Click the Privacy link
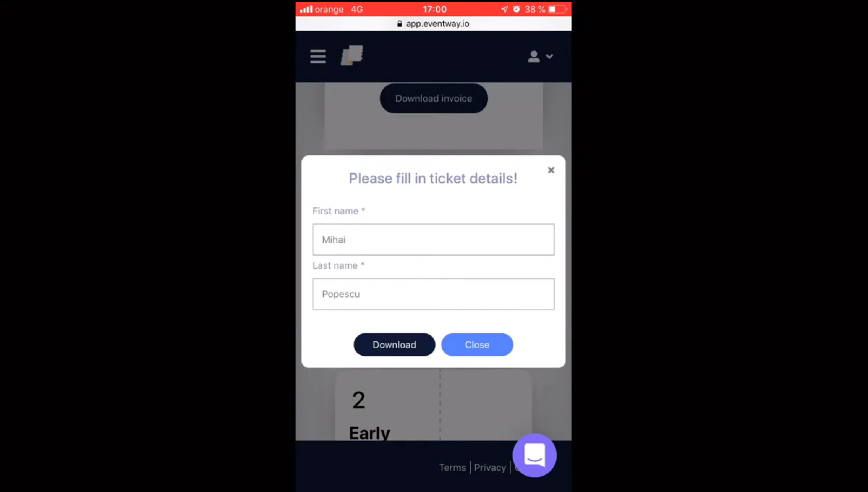Screen dimensions: 868x492 point(490,468)
